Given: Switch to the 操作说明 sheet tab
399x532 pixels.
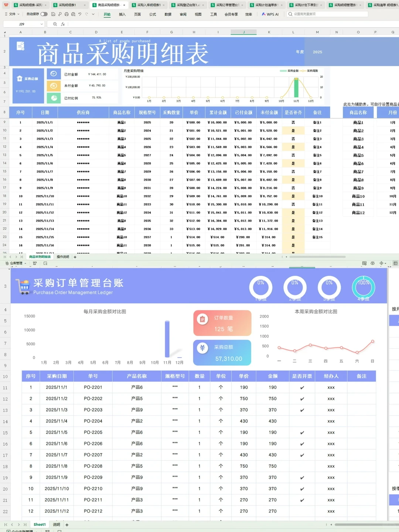Looking at the screenshot, I should click(63, 257).
